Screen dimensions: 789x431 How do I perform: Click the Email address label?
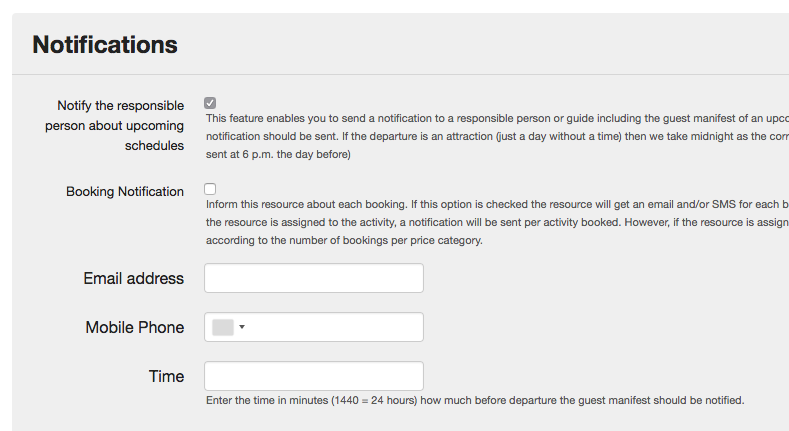tap(133, 278)
